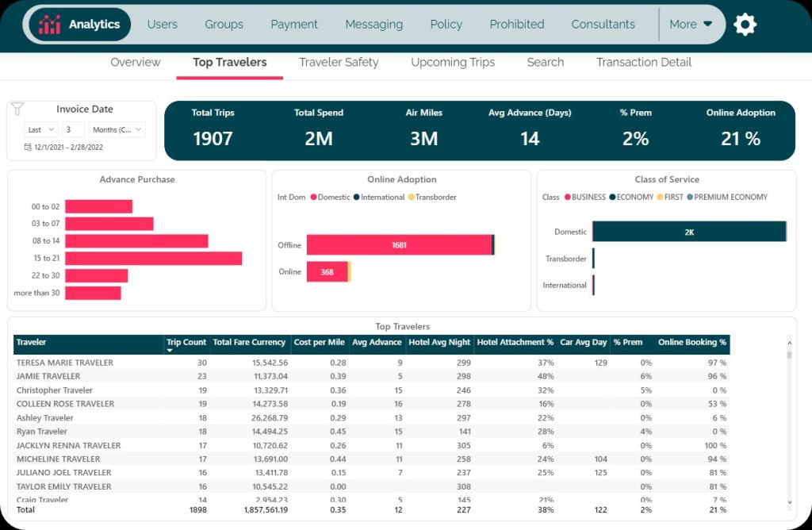Click the Analytics chart logo icon
The image size is (812, 530).
click(50, 25)
